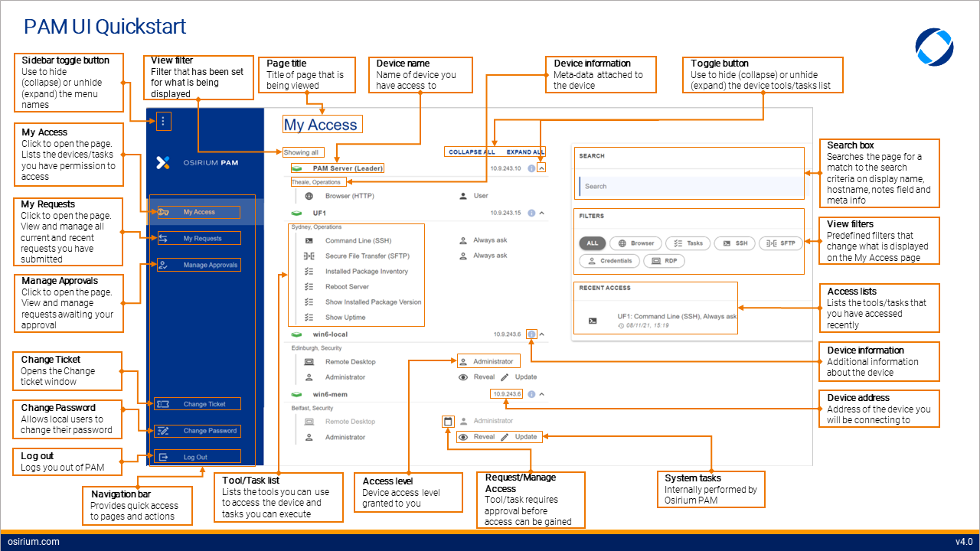Click Log Out in the sidebar

[x=195, y=458]
